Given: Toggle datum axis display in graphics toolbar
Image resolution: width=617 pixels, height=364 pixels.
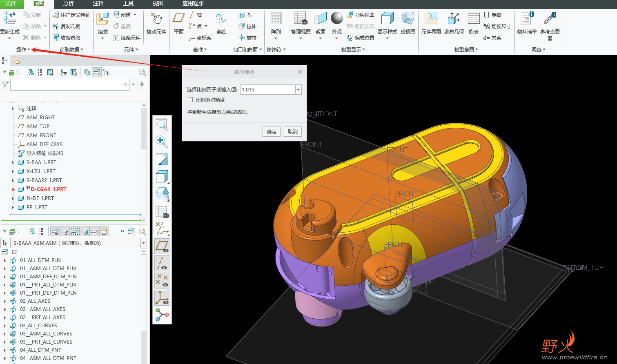Looking at the screenshot, I should 162,264.
